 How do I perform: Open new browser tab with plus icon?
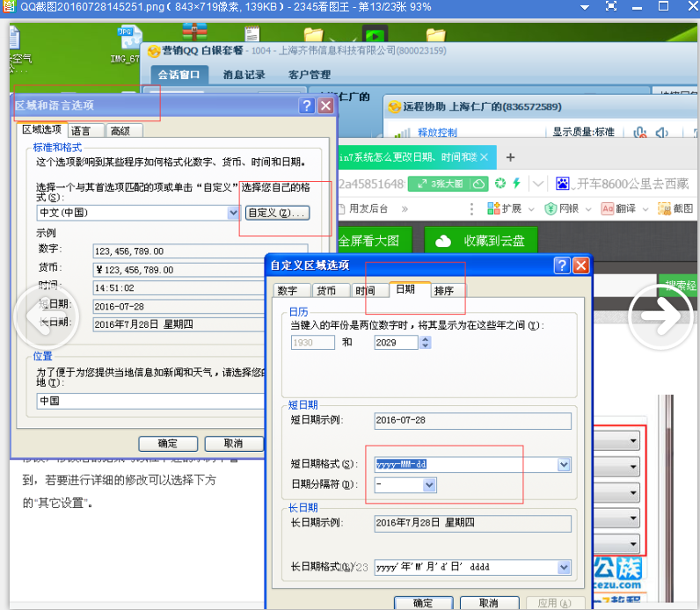click(509, 157)
